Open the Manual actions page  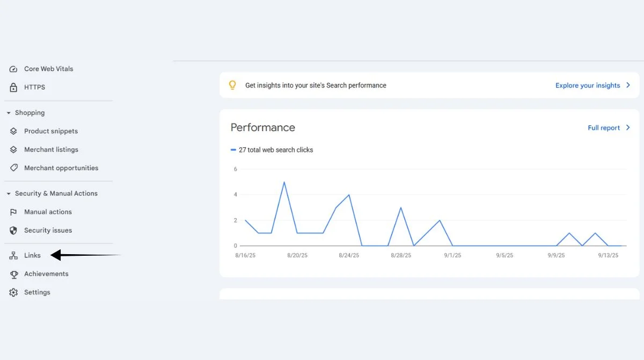(x=48, y=212)
